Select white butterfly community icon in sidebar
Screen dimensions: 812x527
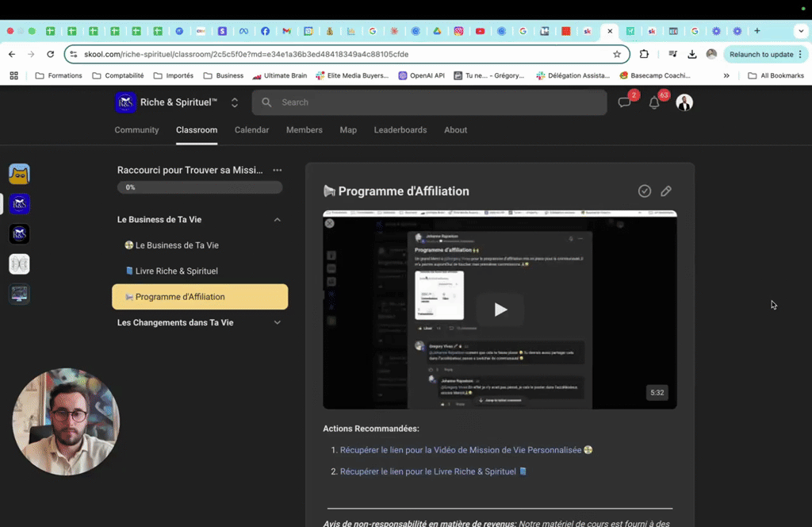click(19, 264)
